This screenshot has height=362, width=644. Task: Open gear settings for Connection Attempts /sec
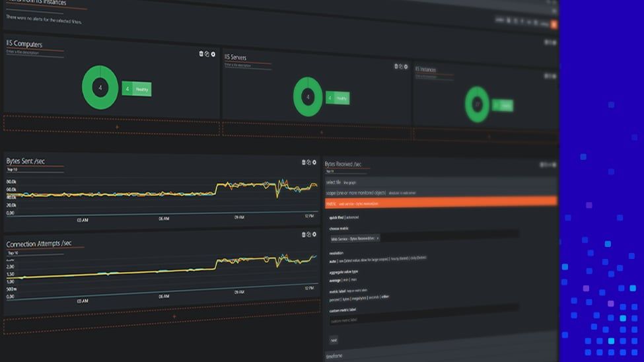(315, 235)
